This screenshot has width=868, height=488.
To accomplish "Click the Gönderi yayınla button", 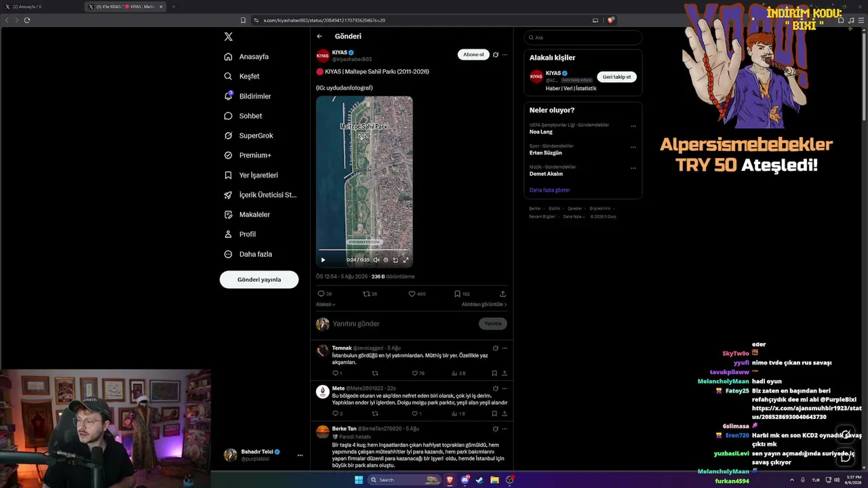I will point(259,279).
